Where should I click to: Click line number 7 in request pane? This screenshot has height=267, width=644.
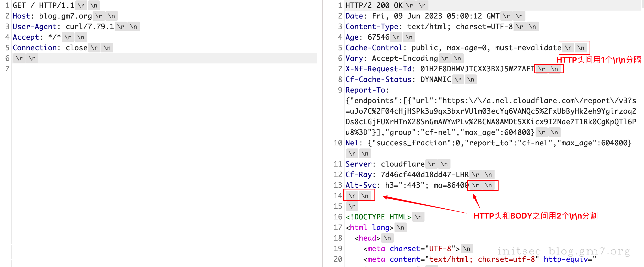tap(7, 69)
